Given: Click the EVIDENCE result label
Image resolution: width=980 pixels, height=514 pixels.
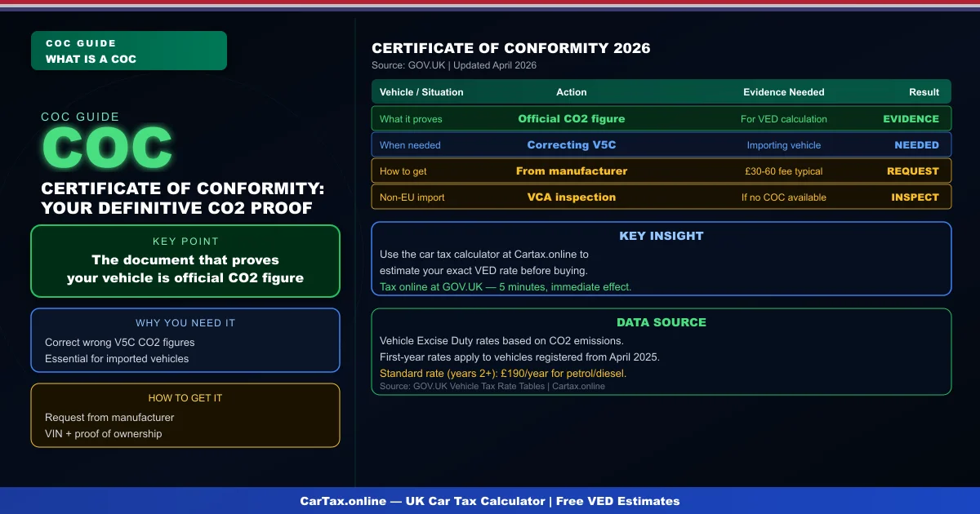Looking at the screenshot, I should (x=911, y=119).
